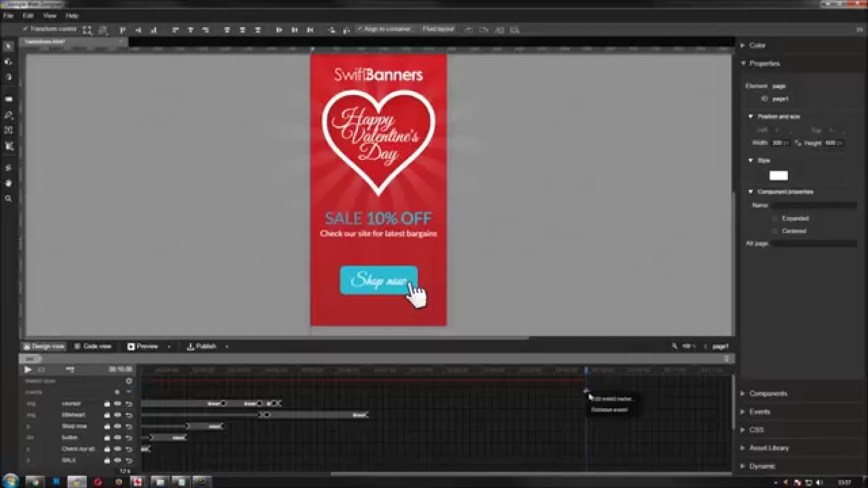Click the component Name input field
The image size is (868, 488).
814,205
